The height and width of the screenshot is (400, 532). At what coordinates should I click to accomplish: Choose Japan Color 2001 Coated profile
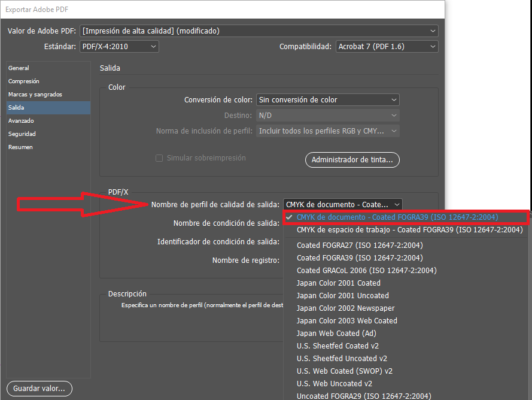point(406,283)
